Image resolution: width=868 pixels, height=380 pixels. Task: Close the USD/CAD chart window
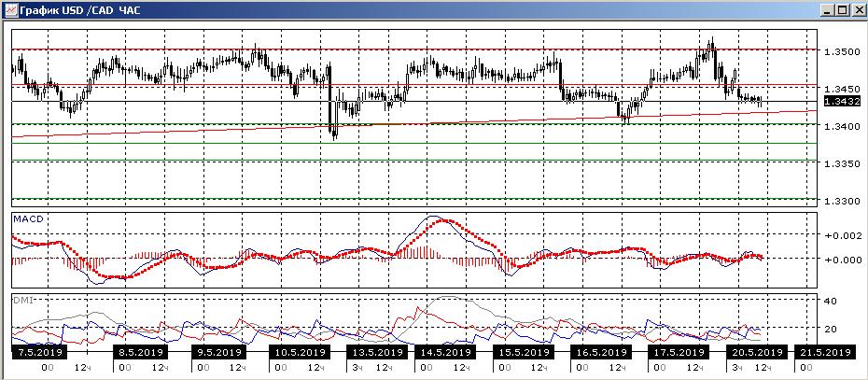(858, 9)
